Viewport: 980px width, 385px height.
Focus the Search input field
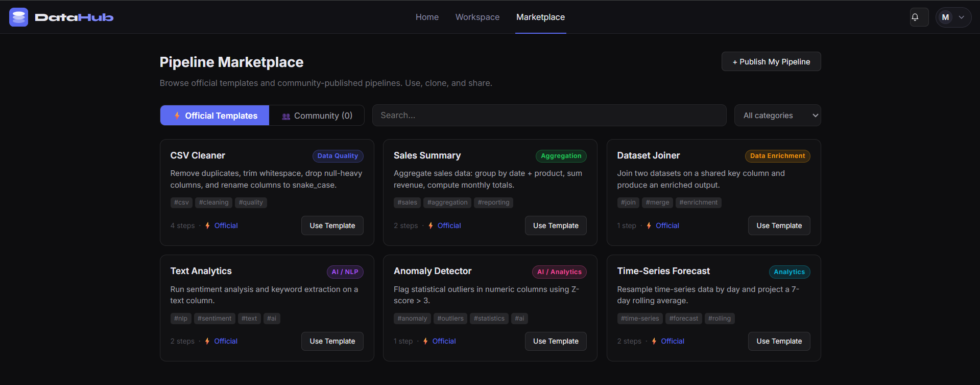(549, 116)
